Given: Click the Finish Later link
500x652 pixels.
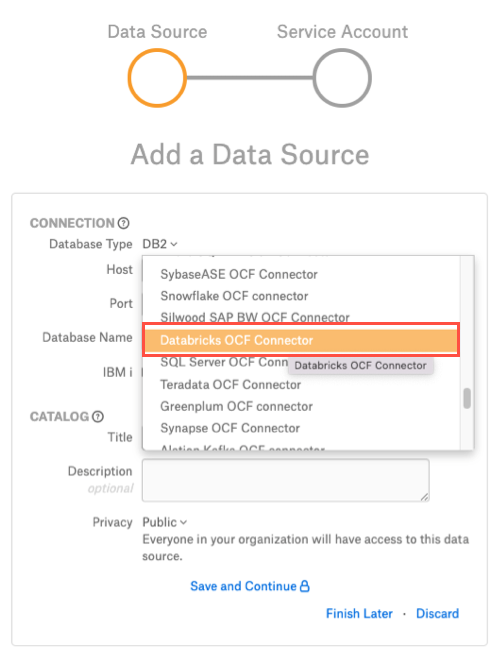Looking at the screenshot, I should point(359,613).
